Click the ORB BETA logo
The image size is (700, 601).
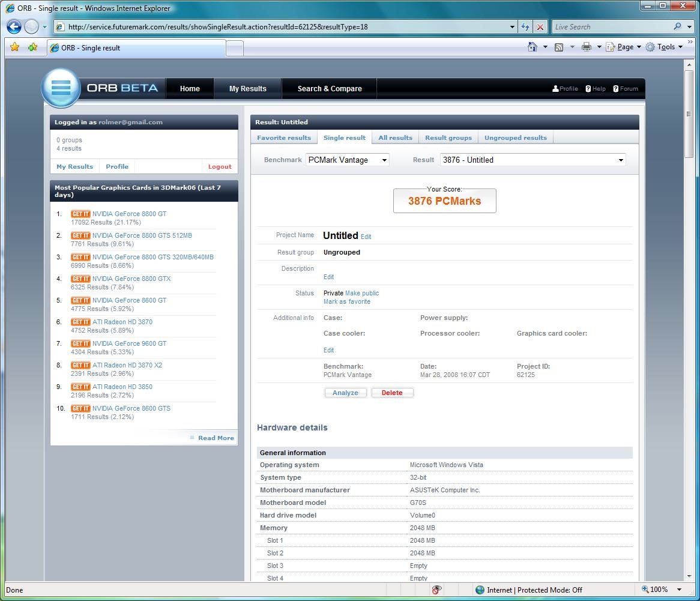pyautogui.click(x=102, y=88)
